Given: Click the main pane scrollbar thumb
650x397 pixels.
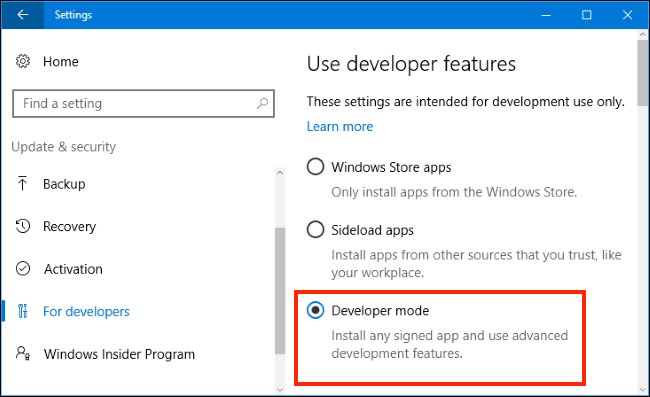Looking at the screenshot, I should point(643,73).
